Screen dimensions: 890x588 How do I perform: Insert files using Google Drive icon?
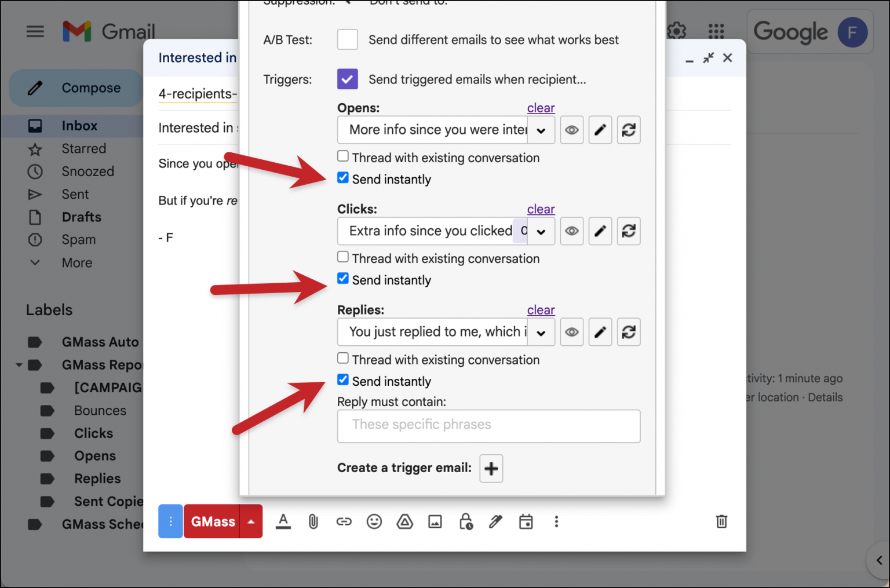coord(405,521)
